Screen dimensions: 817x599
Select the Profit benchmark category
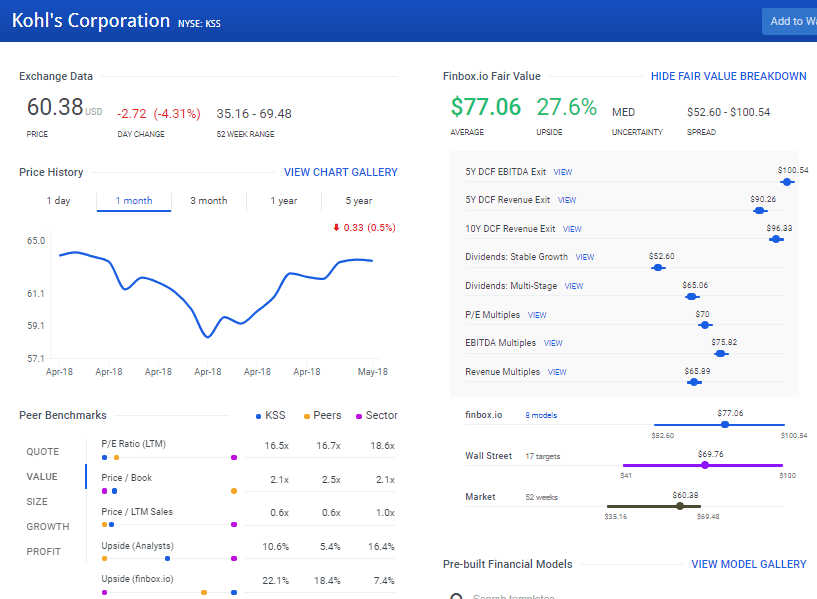43,551
